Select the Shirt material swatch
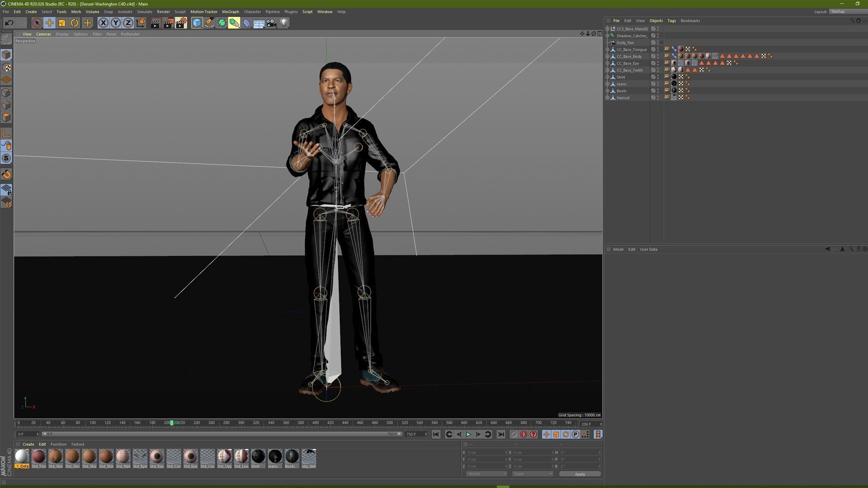 click(x=258, y=459)
